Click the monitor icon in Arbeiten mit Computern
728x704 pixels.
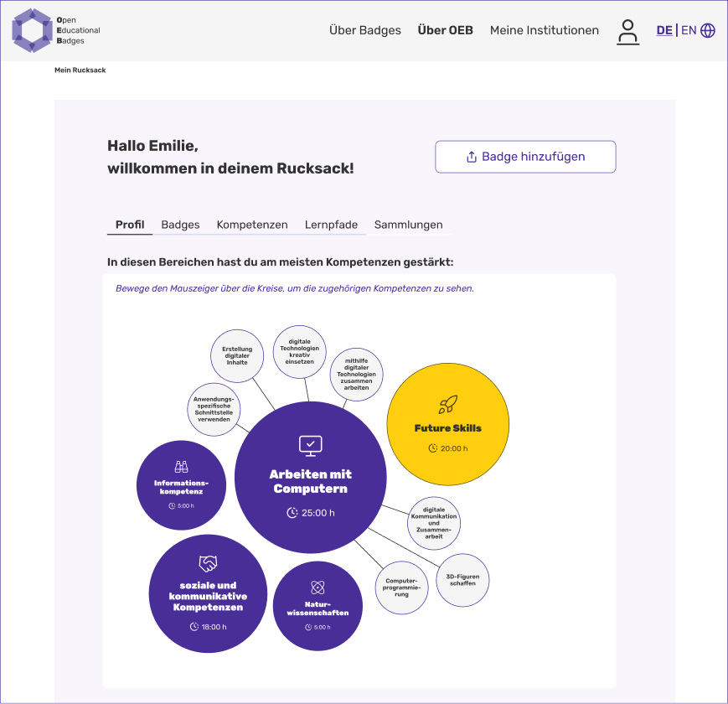(x=311, y=446)
